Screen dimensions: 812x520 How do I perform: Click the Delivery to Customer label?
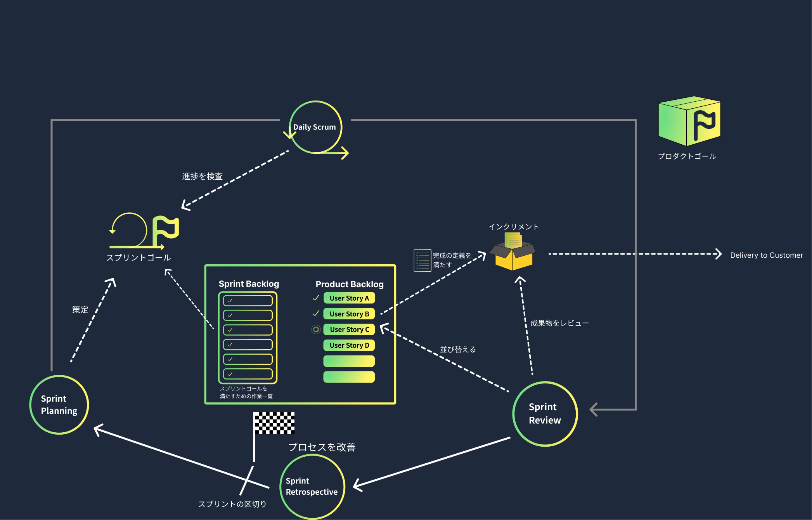(x=766, y=255)
